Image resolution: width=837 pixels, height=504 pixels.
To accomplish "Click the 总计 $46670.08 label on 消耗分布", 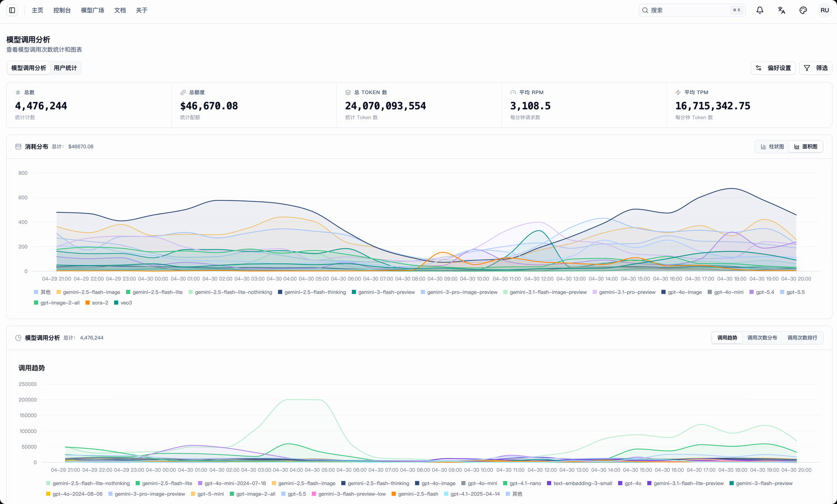I will (x=73, y=147).
